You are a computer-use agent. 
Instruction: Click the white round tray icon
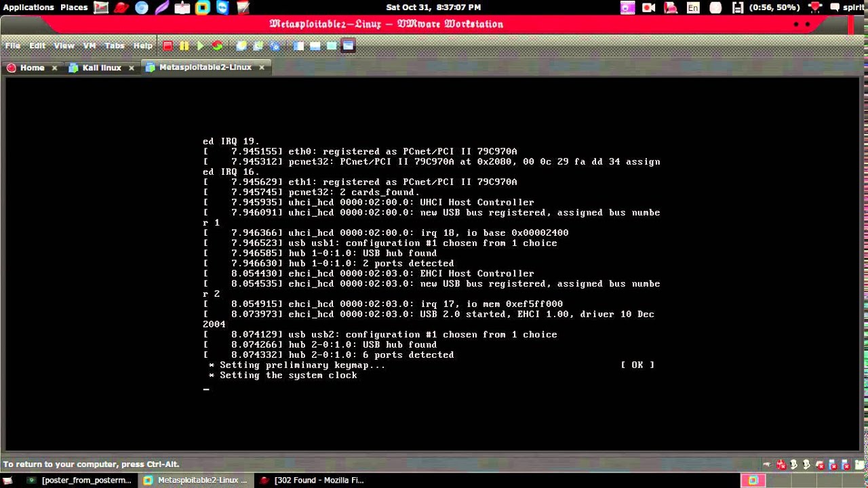click(715, 7)
